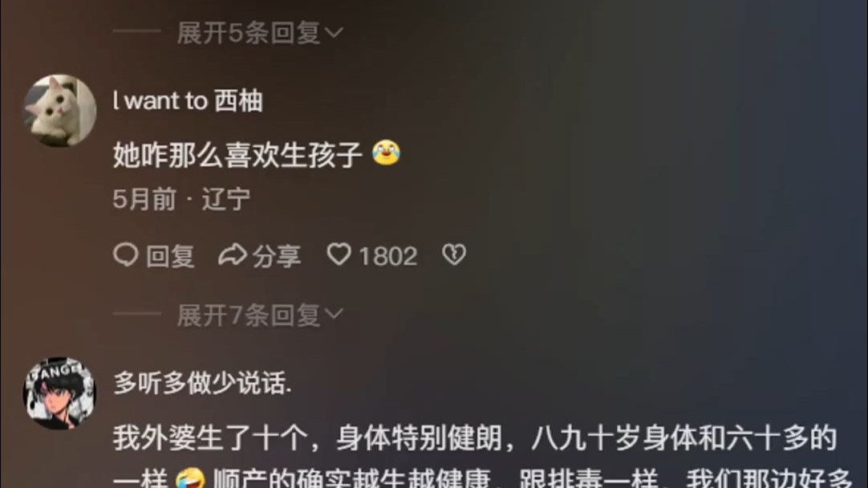Click the reply speech bubble icon
The width and height of the screenshot is (868, 488).
tap(126, 255)
